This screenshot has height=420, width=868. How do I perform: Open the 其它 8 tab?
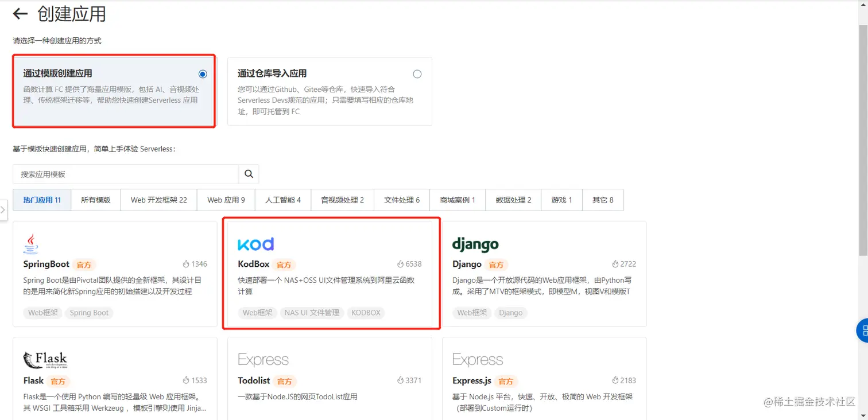(603, 200)
